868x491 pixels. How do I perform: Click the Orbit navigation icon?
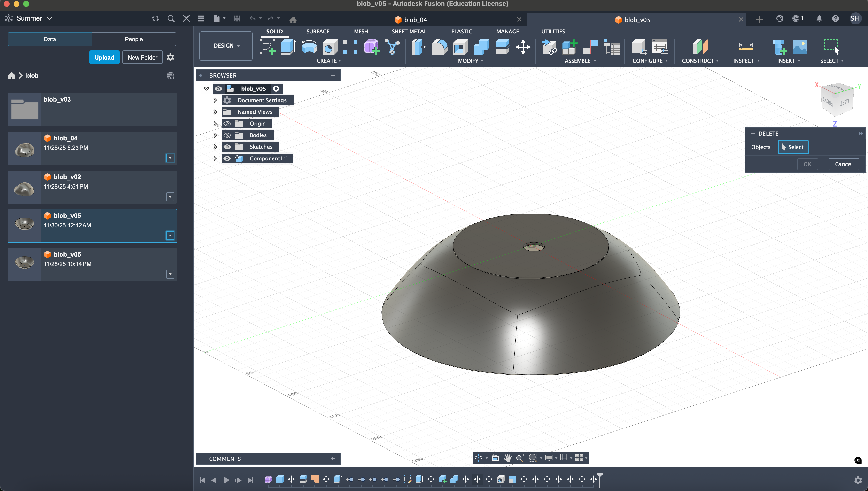pyautogui.click(x=479, y=458)
